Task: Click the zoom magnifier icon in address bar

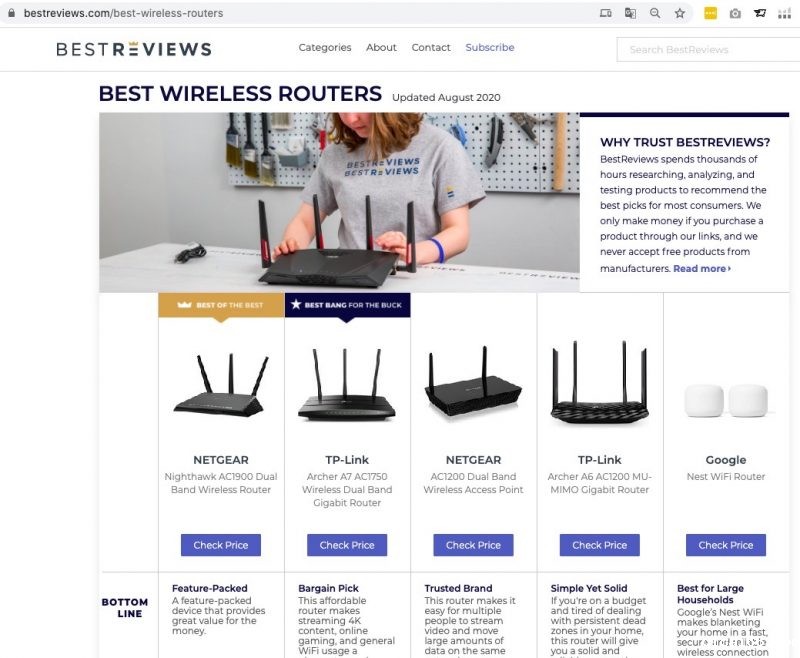Action: click(x=655, y=13)
